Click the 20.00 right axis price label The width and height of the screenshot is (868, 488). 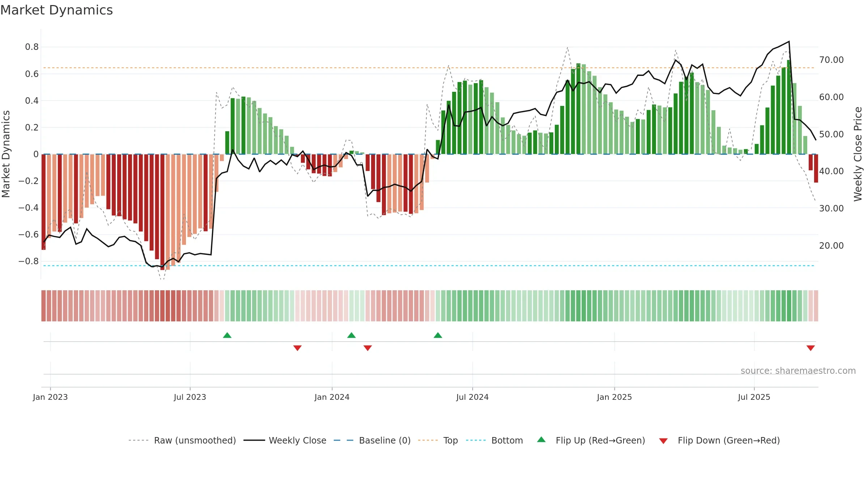[831, 246]
